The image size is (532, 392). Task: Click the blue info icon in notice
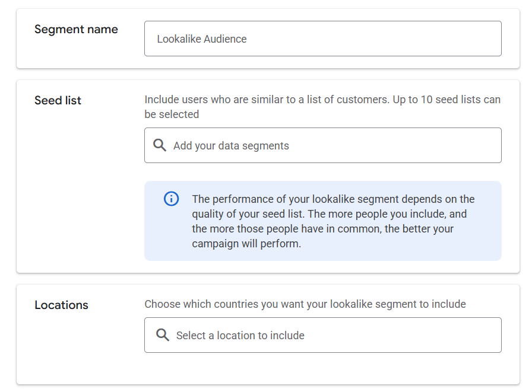coord(171,199)
